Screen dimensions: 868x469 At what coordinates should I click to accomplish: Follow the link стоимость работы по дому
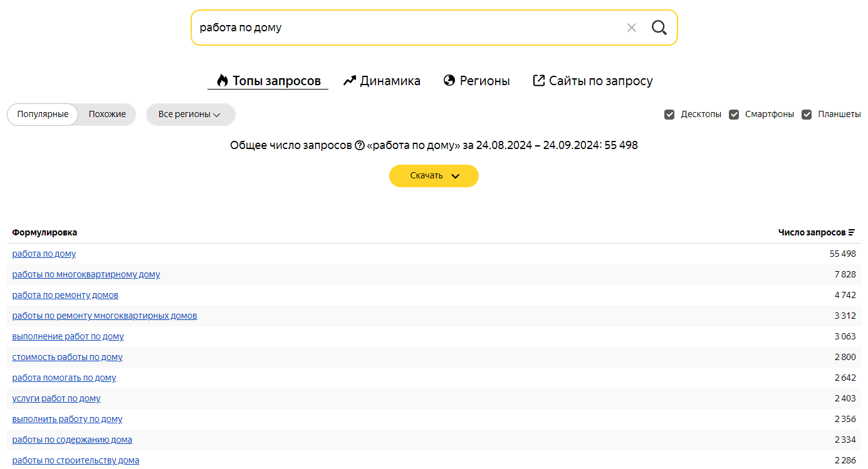click(x=67, y=357)
